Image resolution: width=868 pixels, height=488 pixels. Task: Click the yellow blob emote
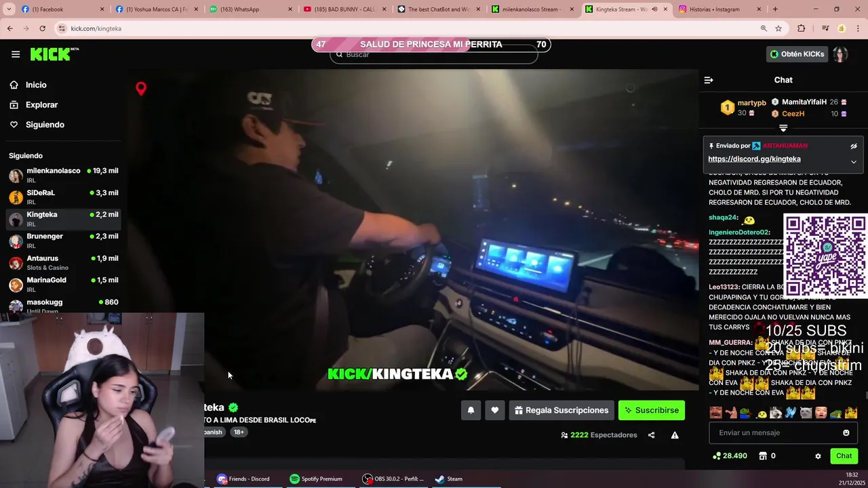point(761,414)
